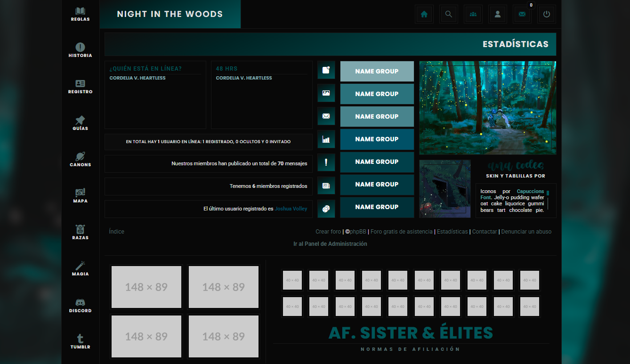Image resolution: width=630 pixels, height=364 pixels.
Task: Click the picture group icon
Action: (326, 93)
